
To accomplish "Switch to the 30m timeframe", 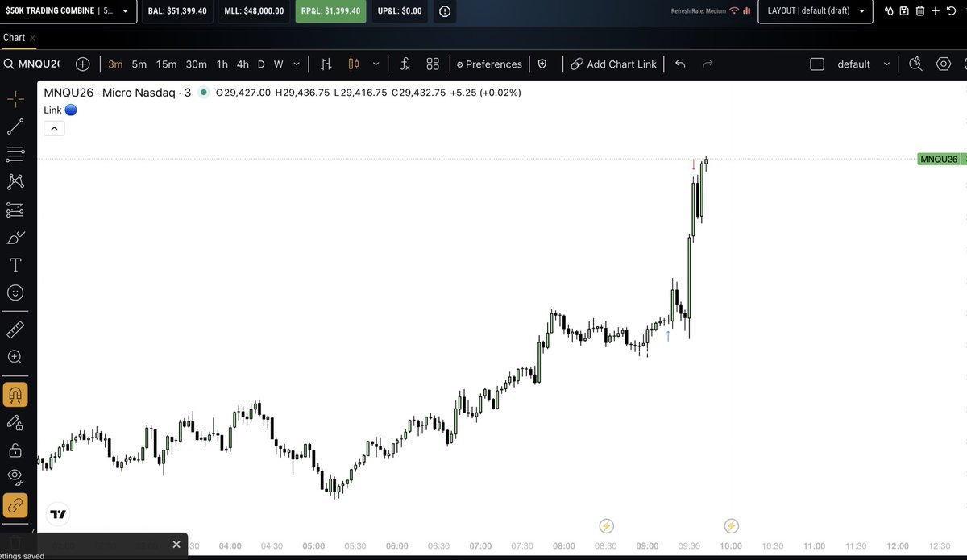I will 196,64.
